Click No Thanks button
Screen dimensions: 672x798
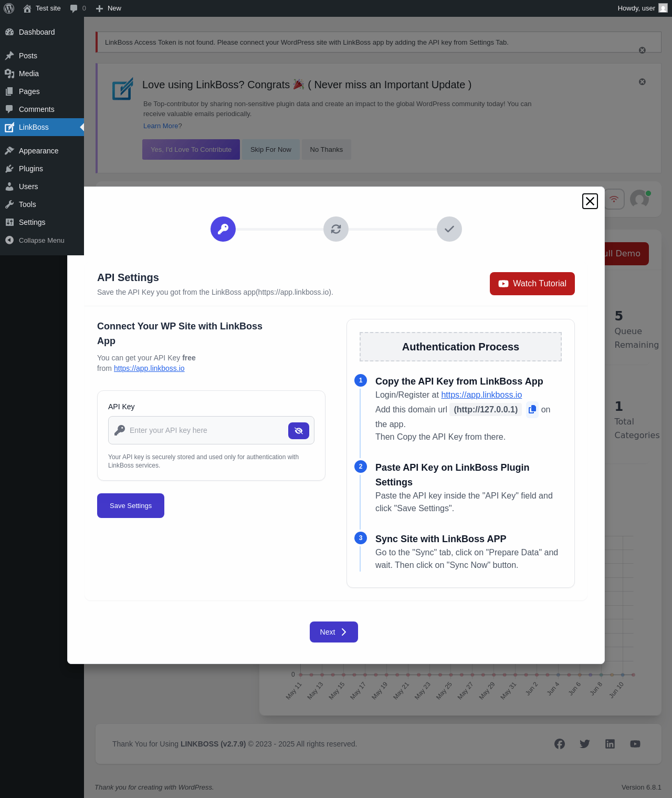tap(327, 150)
